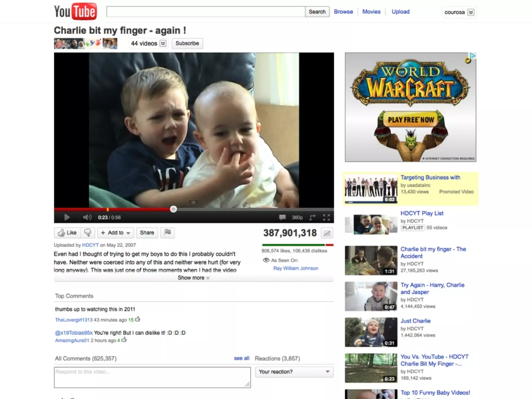Viewport: 532px width, 399px height.
Task: Toggle annotations speech bubble icon
Action: point(282,217)
